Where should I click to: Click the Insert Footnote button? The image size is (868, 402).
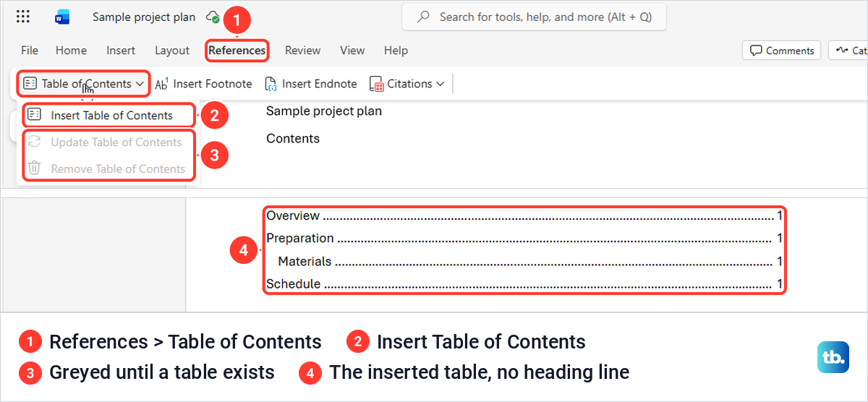(204, 84)
